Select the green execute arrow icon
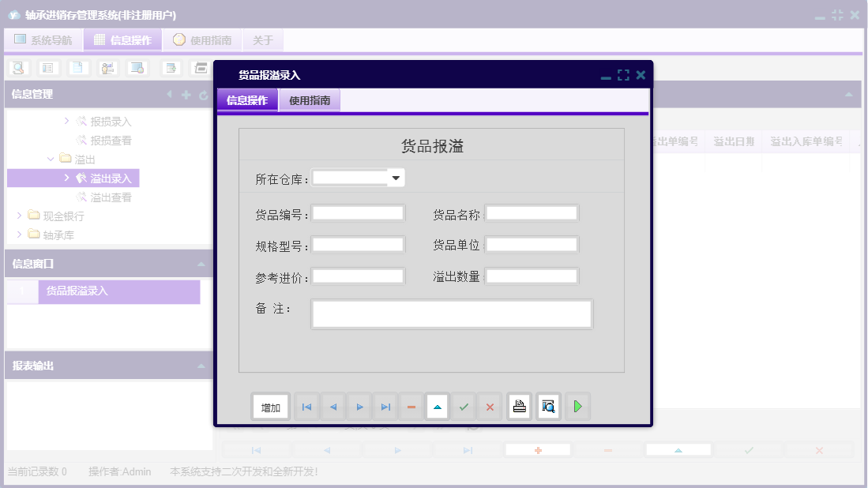The width and height of the screenshot is (868, 488). pyautogui.click(x=577, y=406)
